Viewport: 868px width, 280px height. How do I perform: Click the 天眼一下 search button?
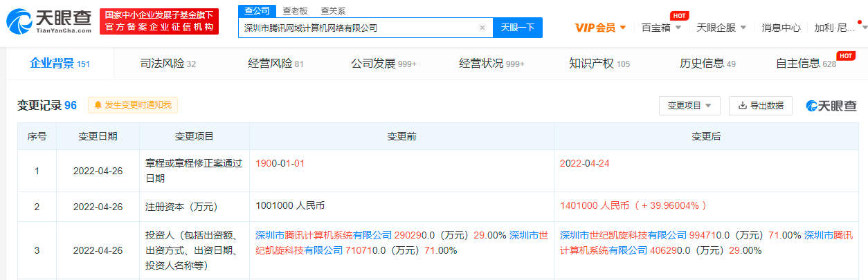tap(518, 28)
